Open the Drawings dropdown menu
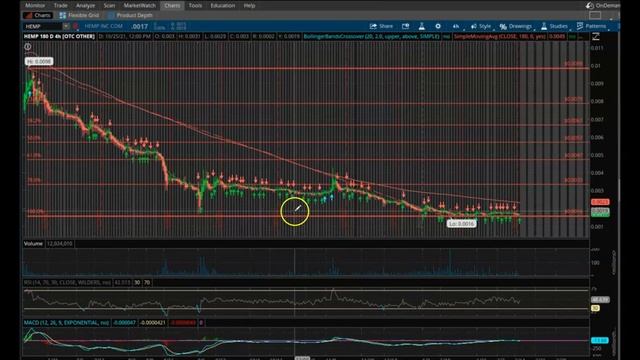 tap(516, 26)
